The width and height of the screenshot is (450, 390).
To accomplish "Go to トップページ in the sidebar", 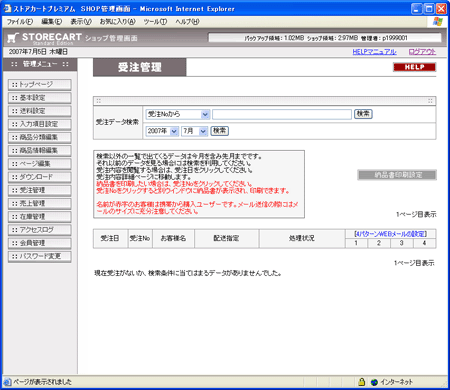I will pyautogui.click(x=39, y=85).
